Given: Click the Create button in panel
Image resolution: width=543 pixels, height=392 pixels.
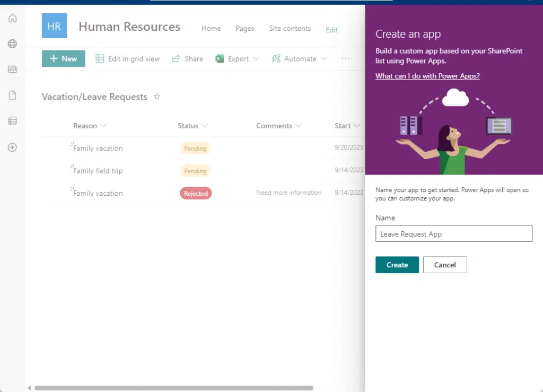Looking at the screenshot, I should pyautogui.click(x=397, y=265).
